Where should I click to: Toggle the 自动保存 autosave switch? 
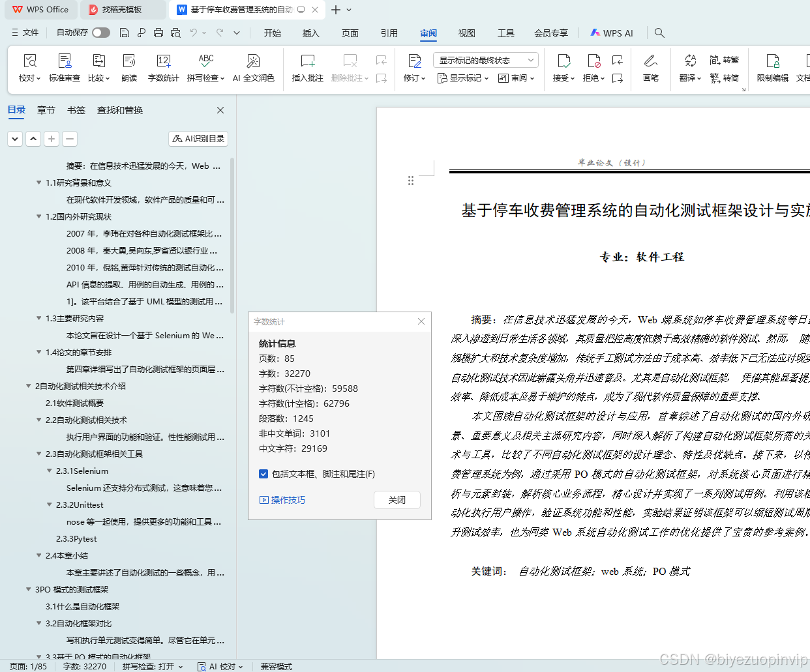(100, 32)
